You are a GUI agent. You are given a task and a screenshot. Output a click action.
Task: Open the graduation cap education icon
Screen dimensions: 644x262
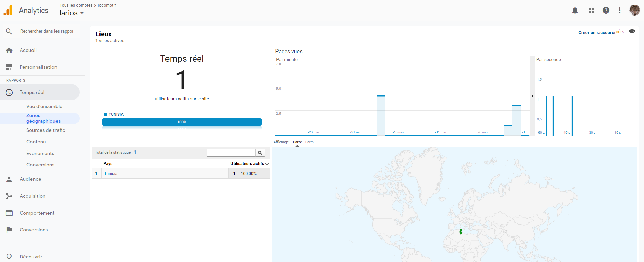[x=632, y=32]
